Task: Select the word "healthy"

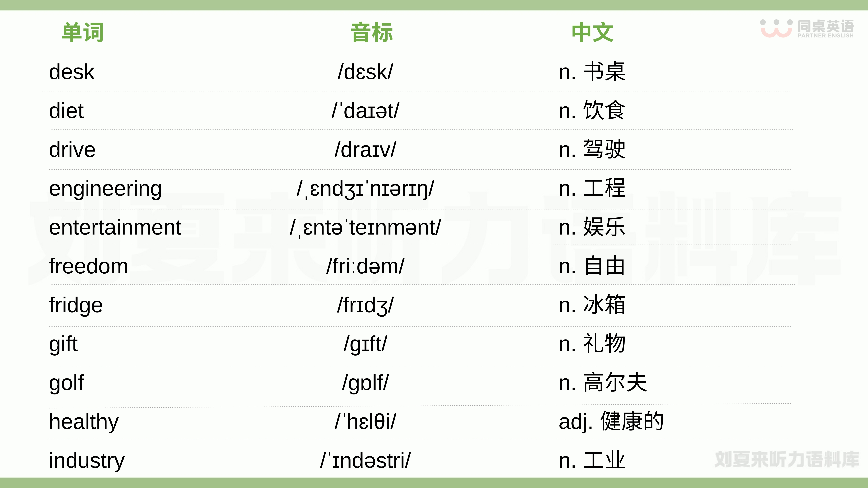Action: click(84, 422)
